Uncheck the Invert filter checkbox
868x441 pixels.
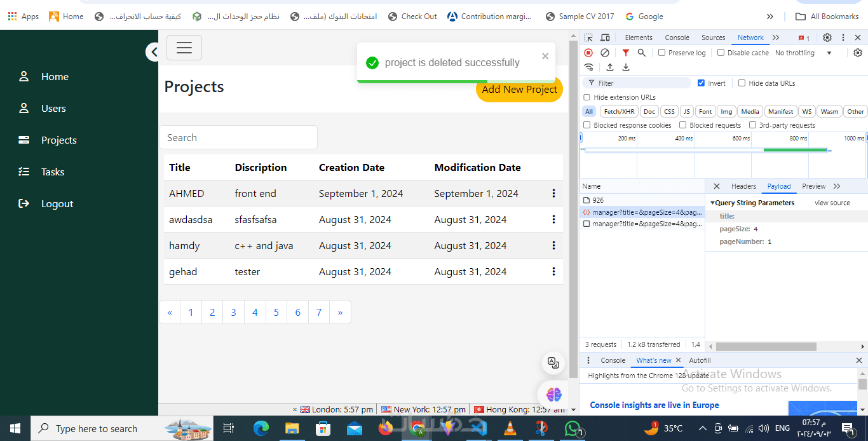701,83
